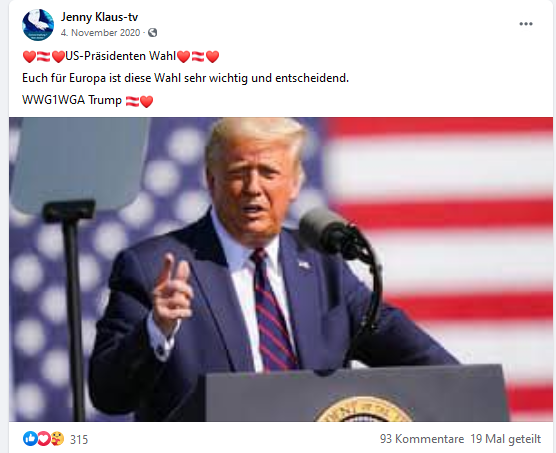556x453 pixels.
Task: Click the yellow care hug reaction icon
Action: click(57, 439)
